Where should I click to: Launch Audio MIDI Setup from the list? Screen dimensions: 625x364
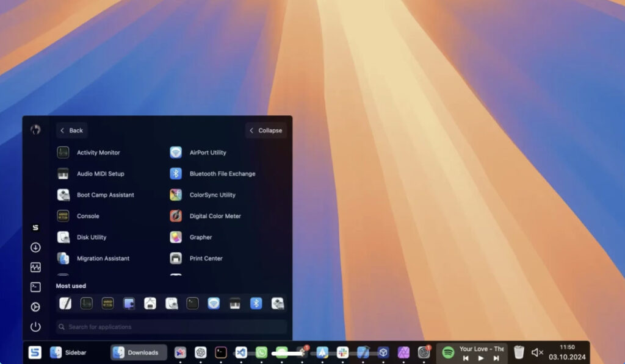[x=90, y=174]
